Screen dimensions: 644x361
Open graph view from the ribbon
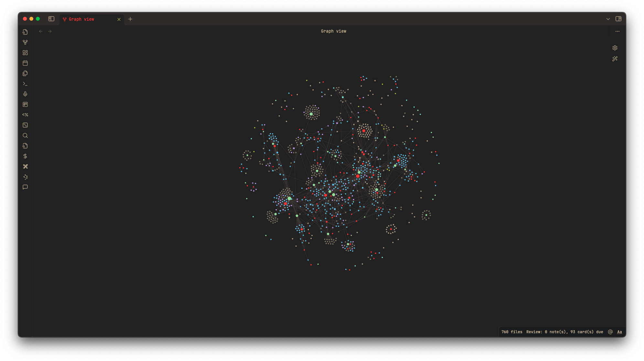pos(25,42)
